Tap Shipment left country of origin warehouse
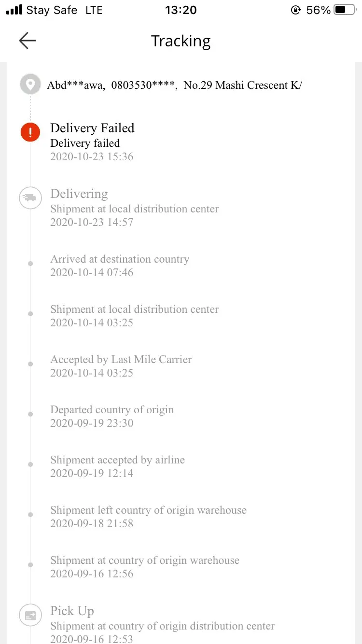This screenshot has height=644, width=362. (148, 510)
